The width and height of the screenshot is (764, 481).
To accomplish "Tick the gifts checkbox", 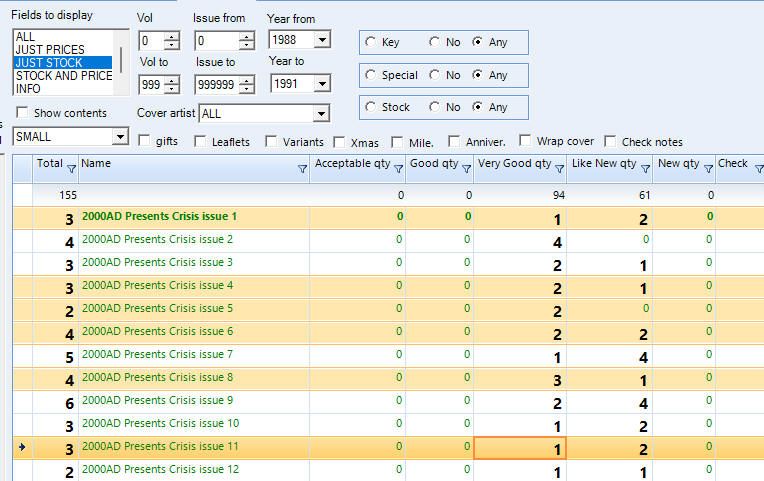I will (144, 140).
